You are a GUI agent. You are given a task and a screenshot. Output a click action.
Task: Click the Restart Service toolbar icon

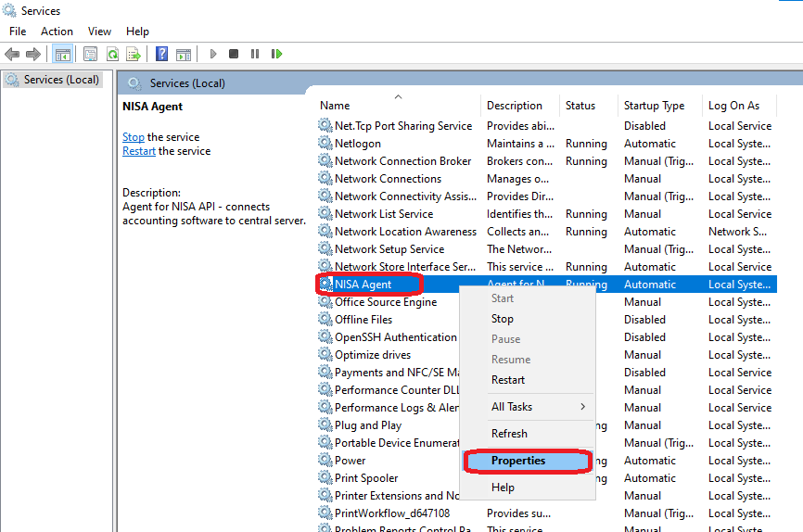tap(276, 55)
